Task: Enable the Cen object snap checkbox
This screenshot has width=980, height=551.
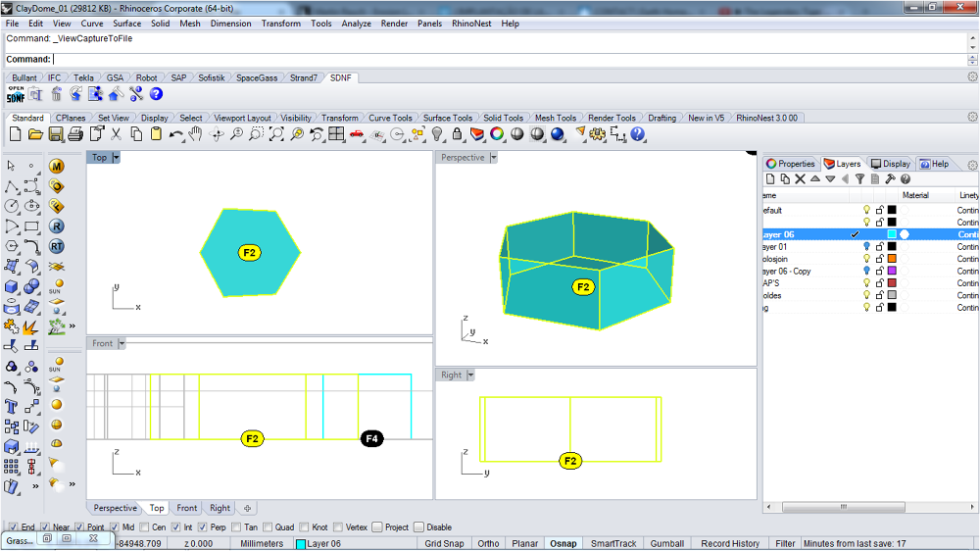Action: tap(144, 527)
